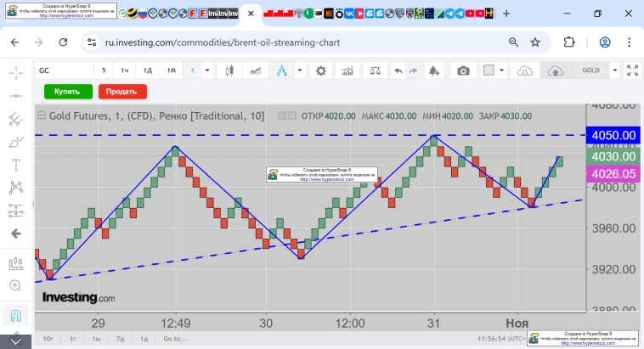Image resolution: width=644 pixels, height=349 pixels.
Task: Take a chart snapshot with camera icon
Action: pyautogui.click(x=463, y=70)
